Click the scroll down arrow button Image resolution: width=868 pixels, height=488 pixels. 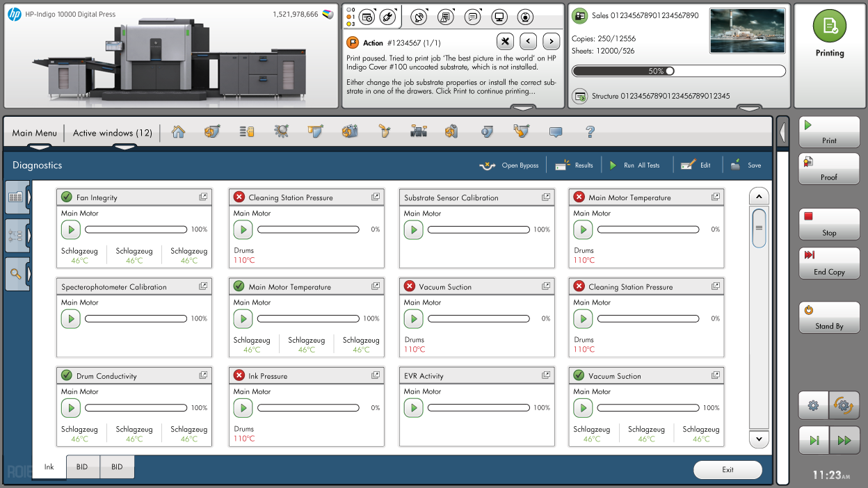point(759,439)
